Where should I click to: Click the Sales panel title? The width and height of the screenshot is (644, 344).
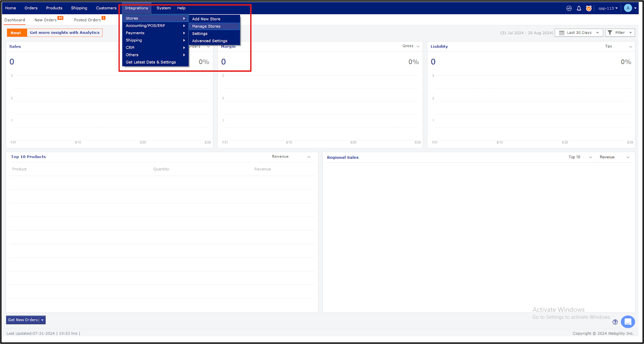coord(15,47)
